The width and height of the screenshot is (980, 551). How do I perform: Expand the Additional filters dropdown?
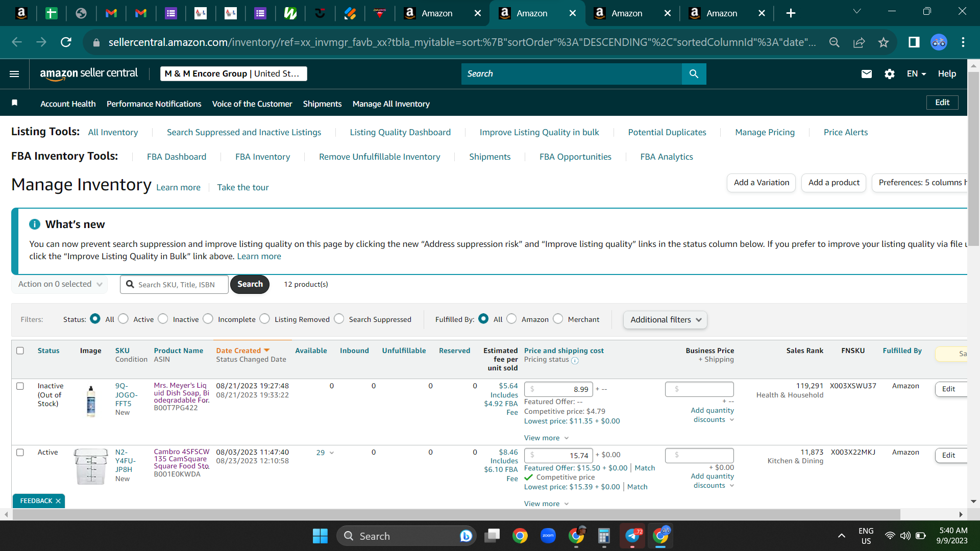pos(665,320)
